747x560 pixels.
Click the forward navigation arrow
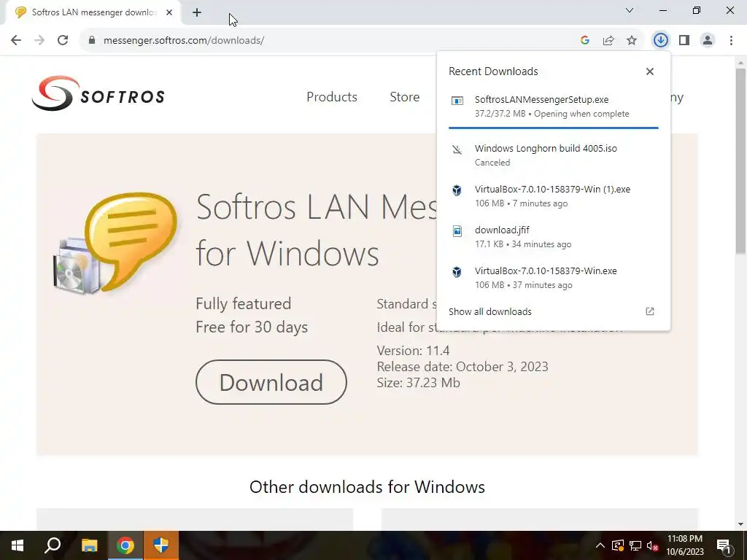pyautogui.click(x=39, y=41)
